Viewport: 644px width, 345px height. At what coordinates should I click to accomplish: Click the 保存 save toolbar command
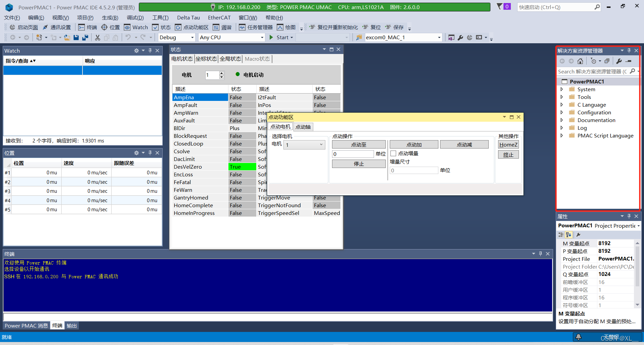click(394, 27)
